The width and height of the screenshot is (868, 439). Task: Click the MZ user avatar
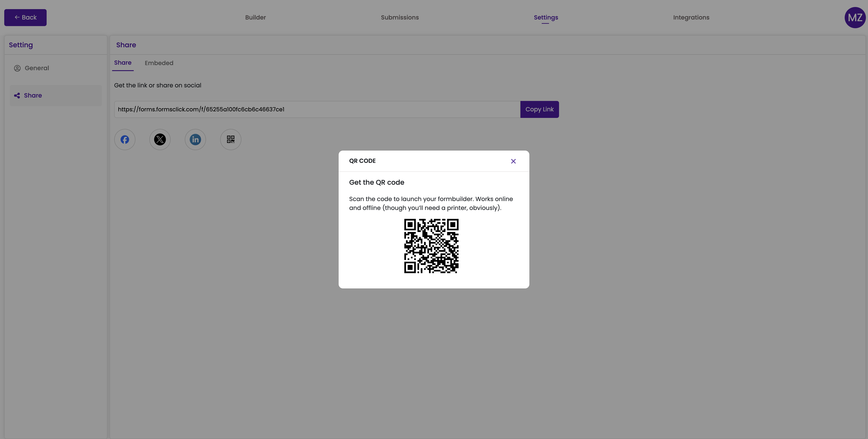coord(855,18)
